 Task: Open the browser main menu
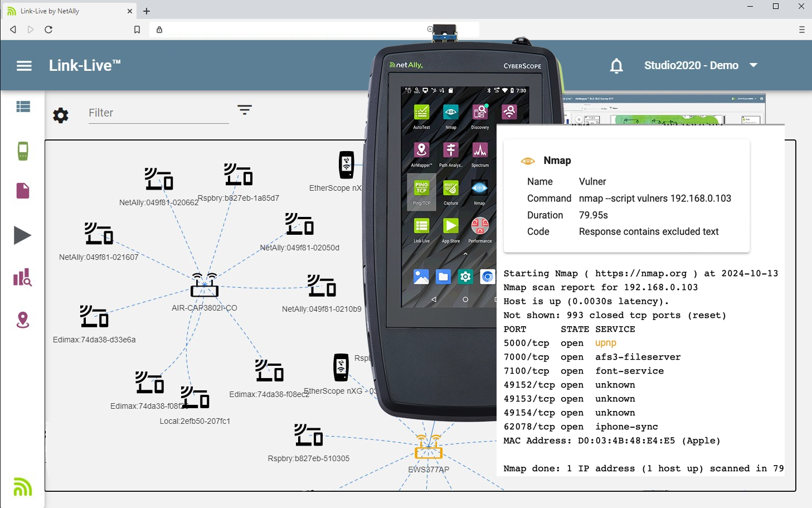click(802, 30)
